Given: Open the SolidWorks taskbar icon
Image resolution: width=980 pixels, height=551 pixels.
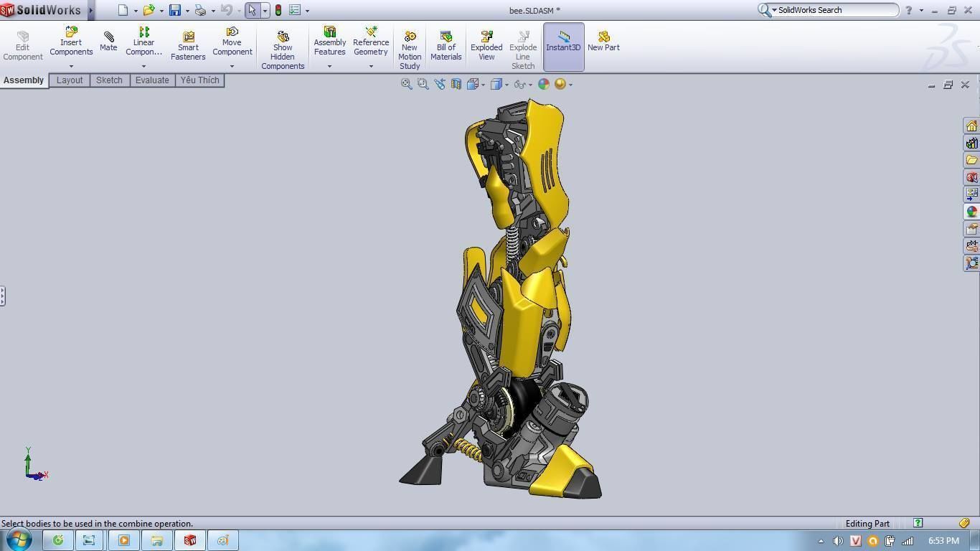Looking at the screenshot, I should [190, 540].
